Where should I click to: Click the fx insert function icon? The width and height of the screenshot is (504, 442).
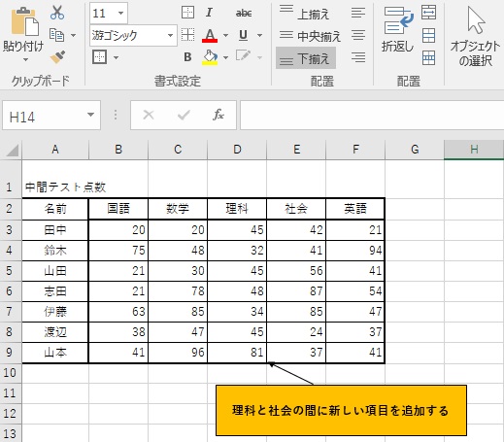click(218, 115)
